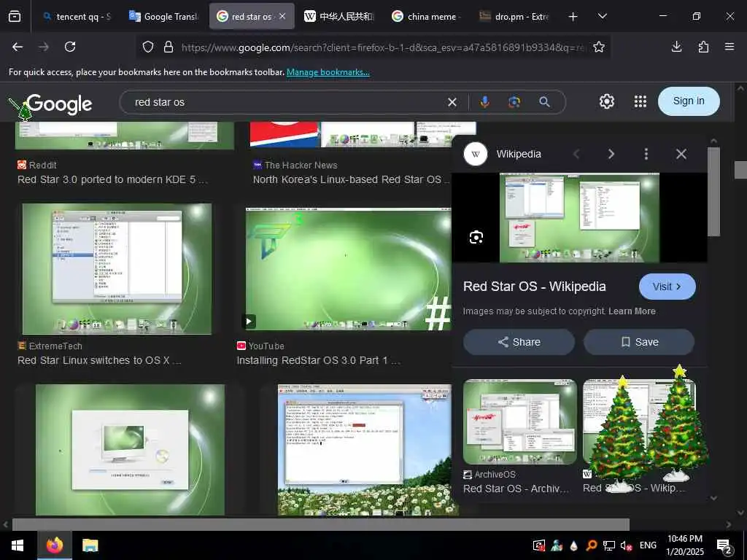Viewport: 747px width, 560px height.
Task: Go to Google home via logo
Action: tap(59, 104)
